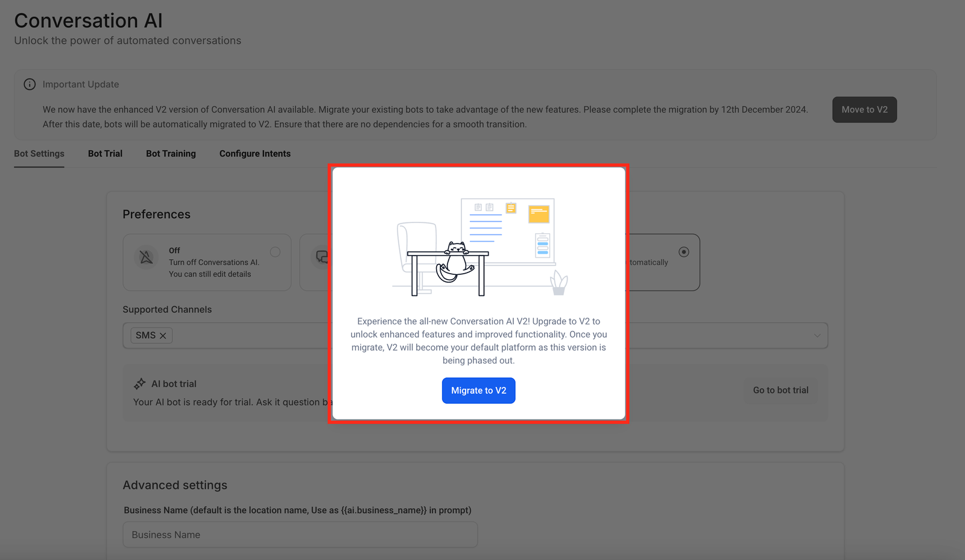Viewport: 965px width, 560px height.
Task: Expand the Supported Channels dropdown arrow
Action: click(x=817, y=336)
